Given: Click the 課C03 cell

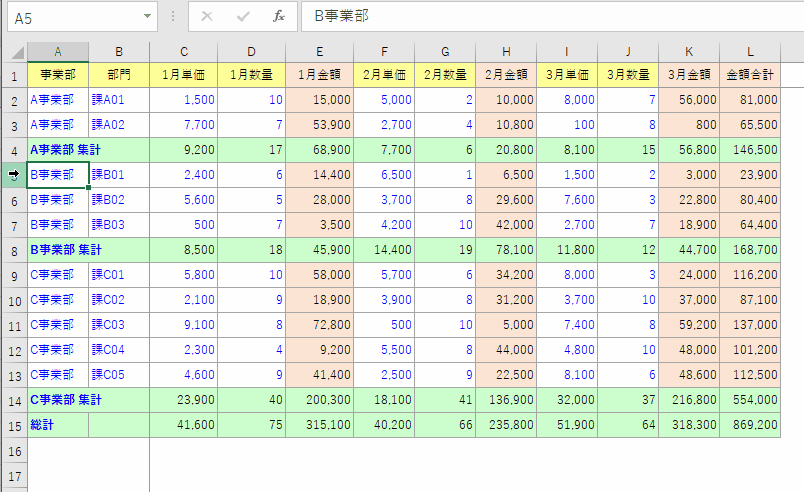Looking at the screenshot, I should click(x=119, y=325).
